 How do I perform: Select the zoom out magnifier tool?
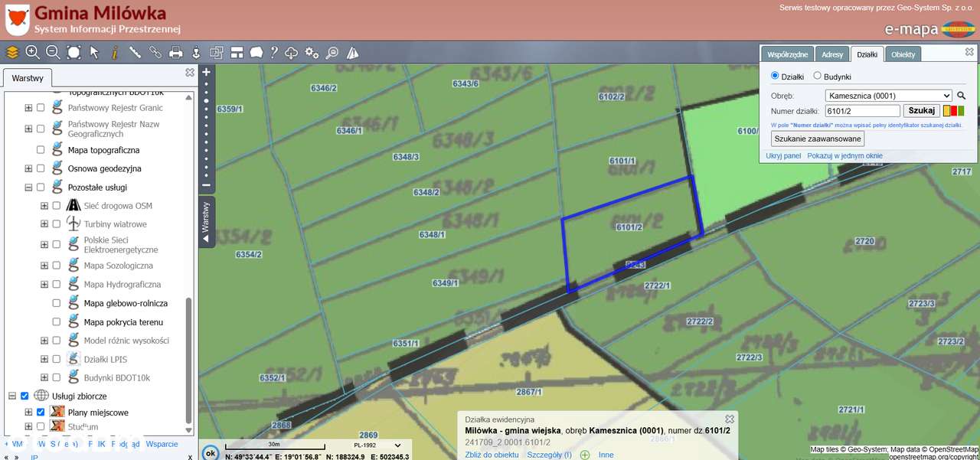[x=54, y=52]
